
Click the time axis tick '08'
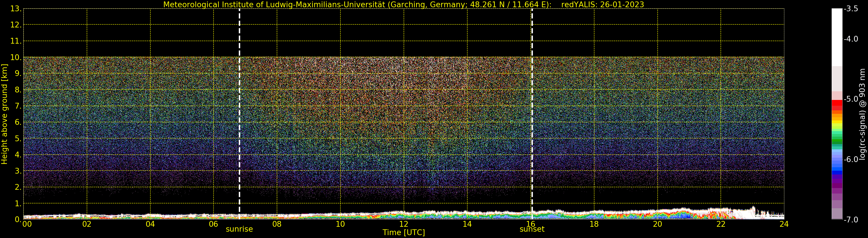pyautogui.click(x=277, y=224)
